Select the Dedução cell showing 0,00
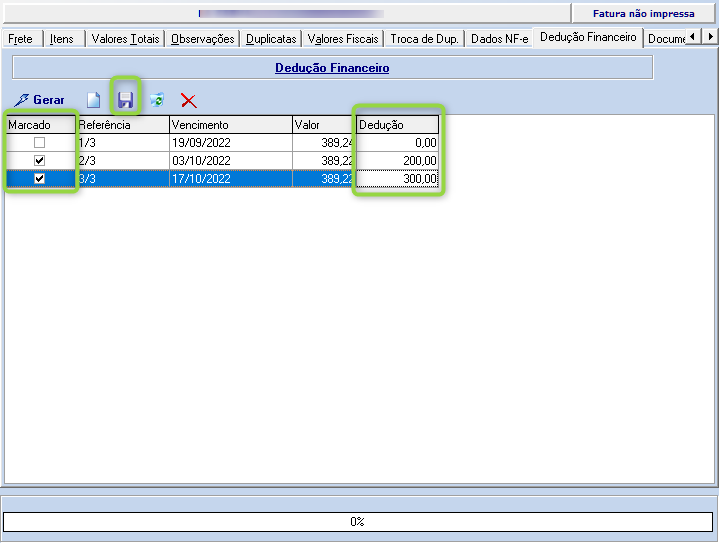The image size is (719, 543). coord(397,143)
